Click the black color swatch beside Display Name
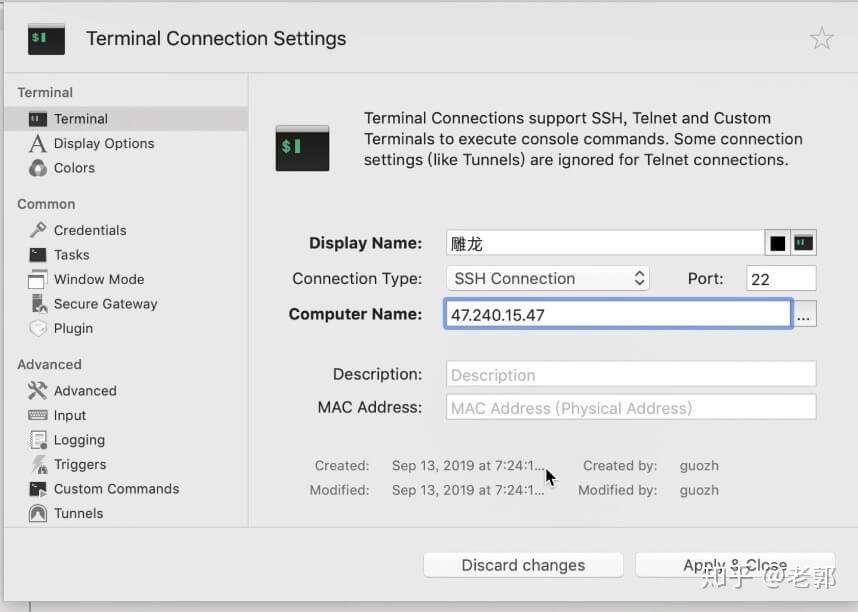858x612 pixels. click(x=777, y=243)
